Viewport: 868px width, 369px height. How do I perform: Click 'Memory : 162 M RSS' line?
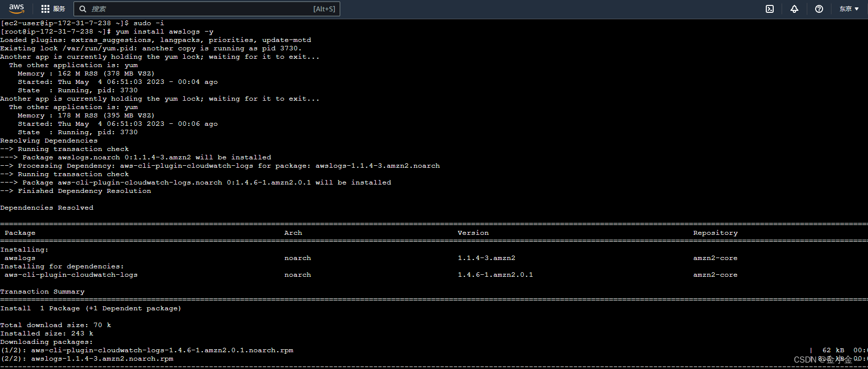[86, 74]
